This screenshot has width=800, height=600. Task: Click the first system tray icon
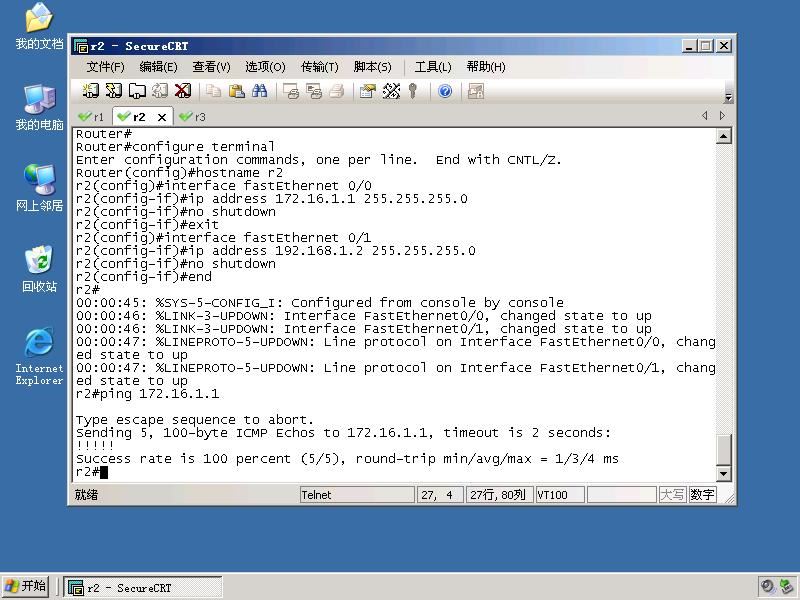[x=767, y=587]
